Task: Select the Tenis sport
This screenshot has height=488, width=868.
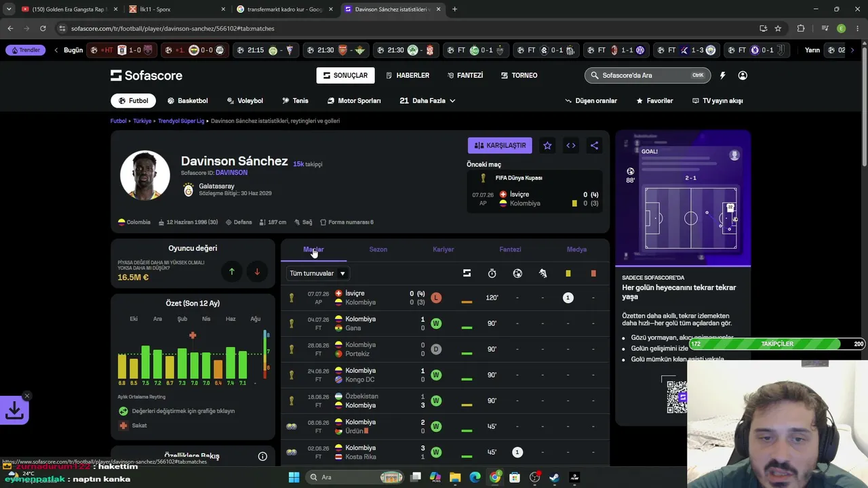Action: [x=296, y=101]
